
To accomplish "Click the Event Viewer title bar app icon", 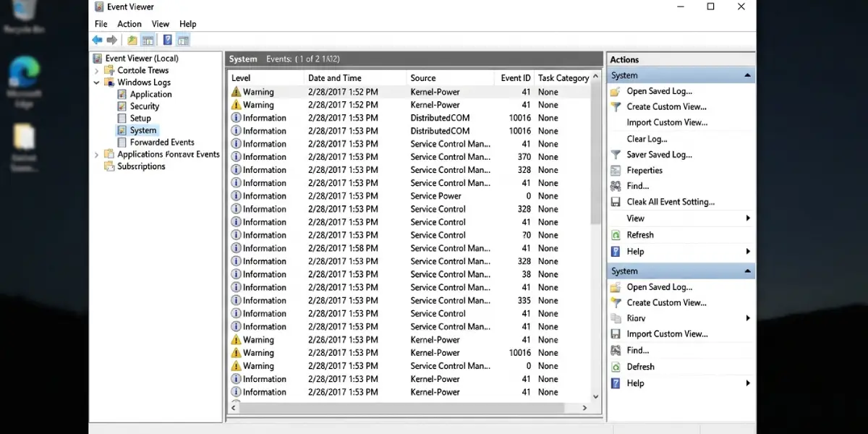I will pyautogui.click(x=99, y=7).
